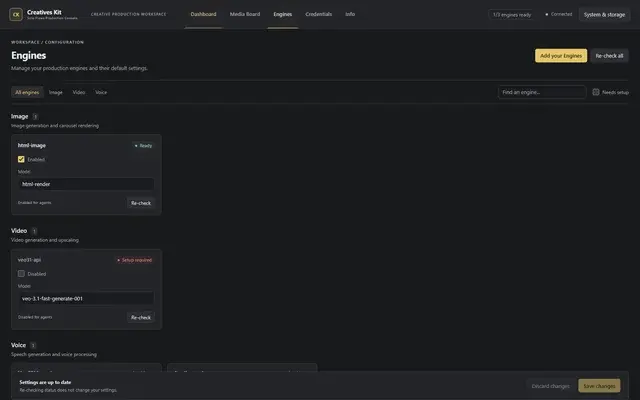Screen dimensions: 640x400
Task: Click Save changes button
Action: (x=599, y=386)
